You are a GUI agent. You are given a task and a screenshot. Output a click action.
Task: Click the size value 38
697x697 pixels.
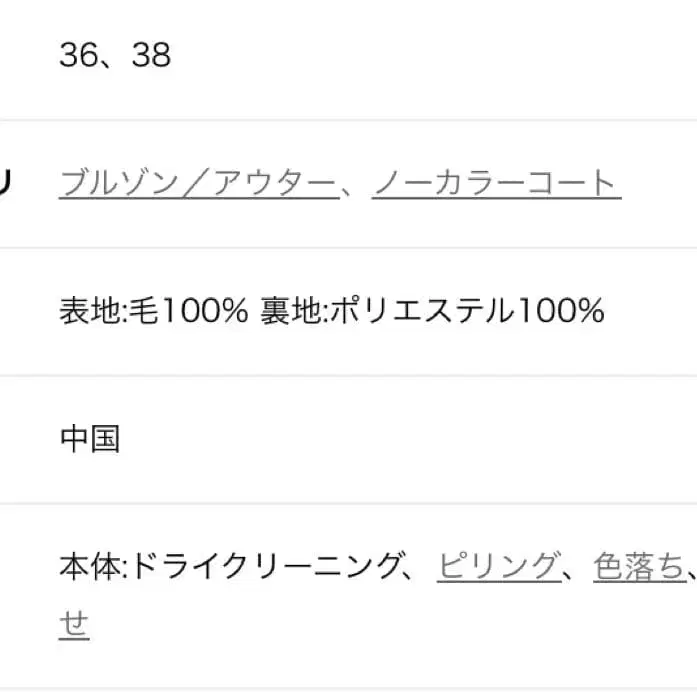tap(151, 56)
